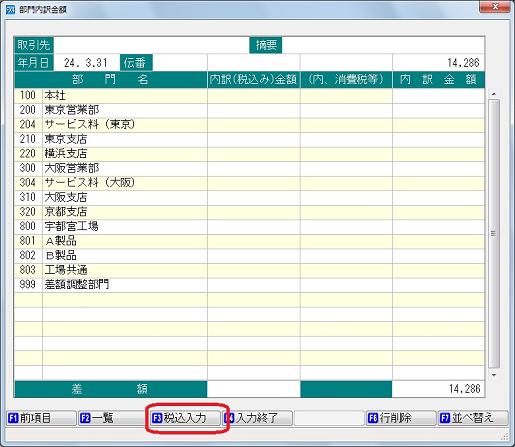The width and height of the screenshot is (515, 447).
Task: Click 内訳金額 cell for 東京営業部 row
Action: click(x=438, y=110)
